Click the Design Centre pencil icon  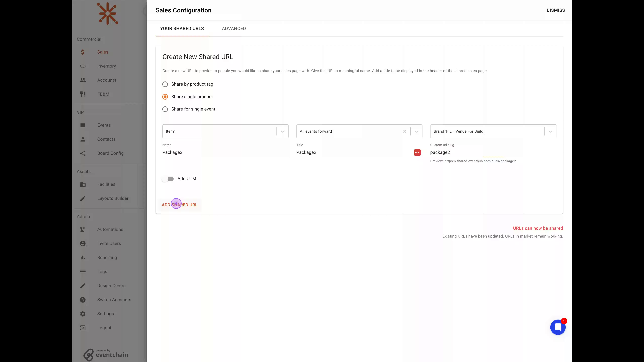coord(83,286)
